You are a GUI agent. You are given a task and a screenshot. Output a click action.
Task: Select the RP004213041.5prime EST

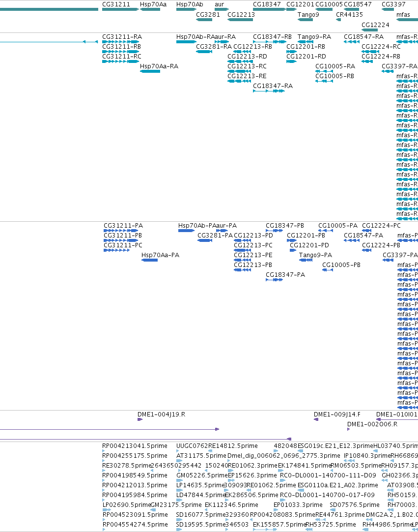(x=104, y=451)
